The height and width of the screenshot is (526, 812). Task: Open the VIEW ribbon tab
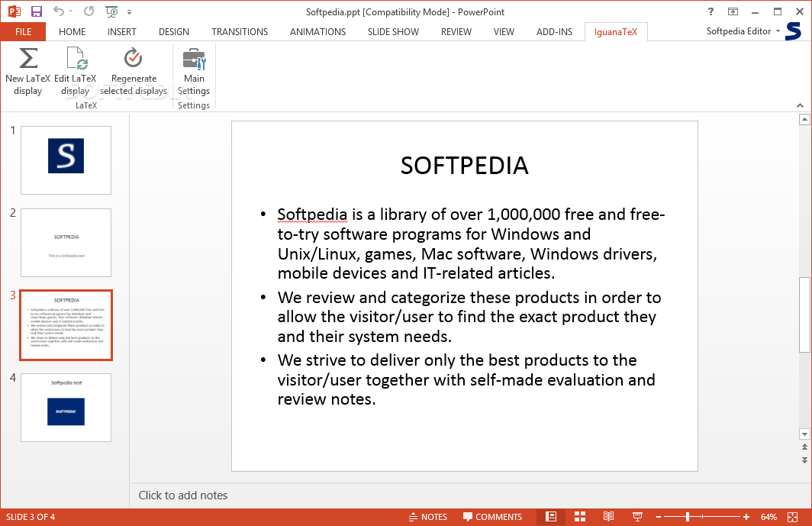[504, 31]
